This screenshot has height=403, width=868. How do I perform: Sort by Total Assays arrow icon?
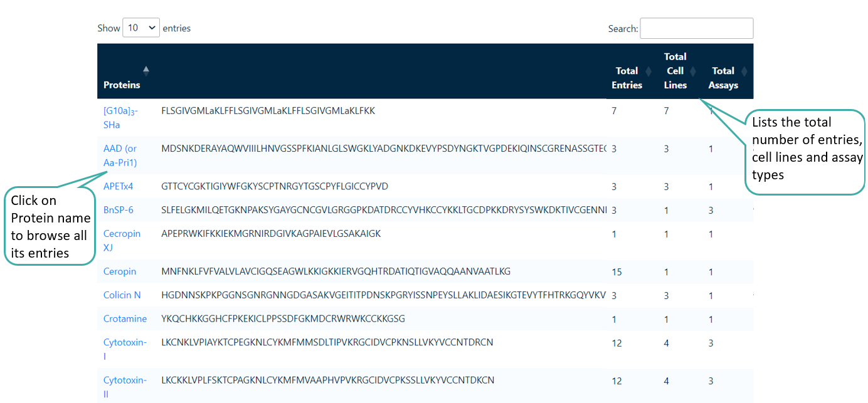click(744, 71)
